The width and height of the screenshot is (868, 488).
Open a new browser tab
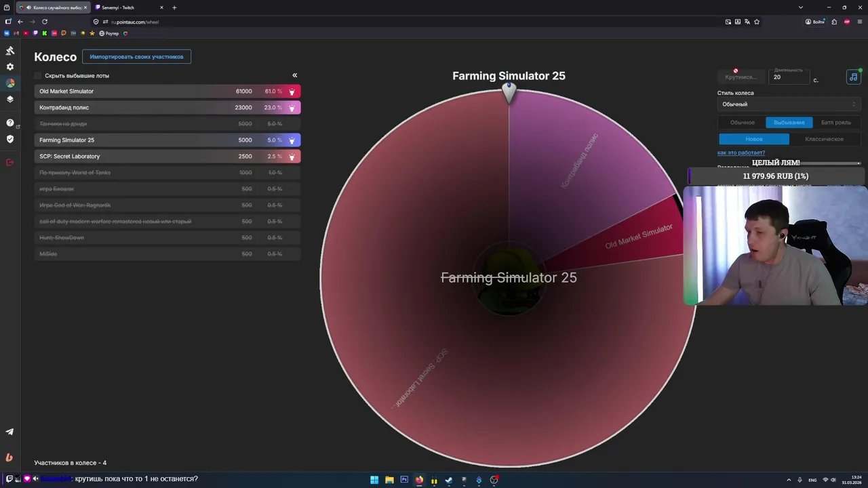(174, 7)
